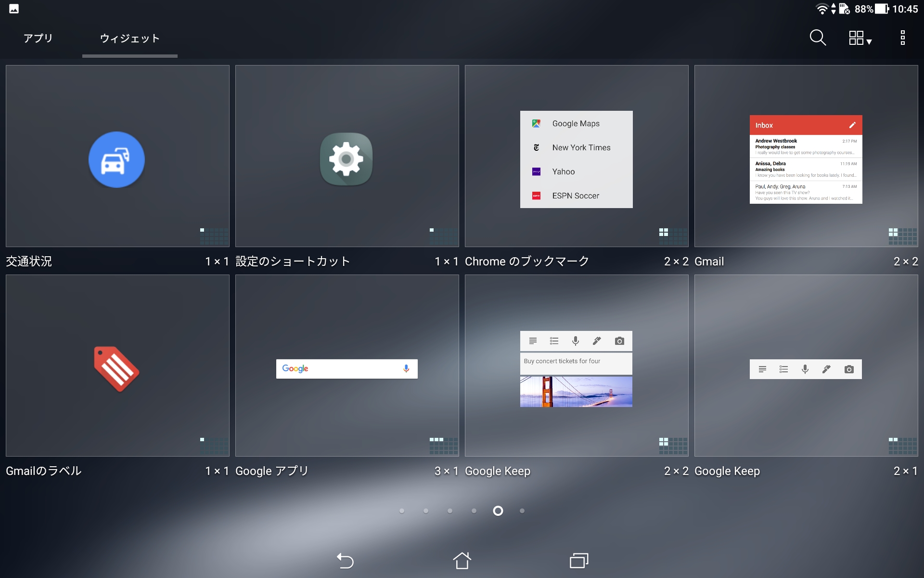The width and height of the screenshot is (924, 578).
Task: Click microphone icon in 2×1 Keep widget
Action: tap(805, 369)
